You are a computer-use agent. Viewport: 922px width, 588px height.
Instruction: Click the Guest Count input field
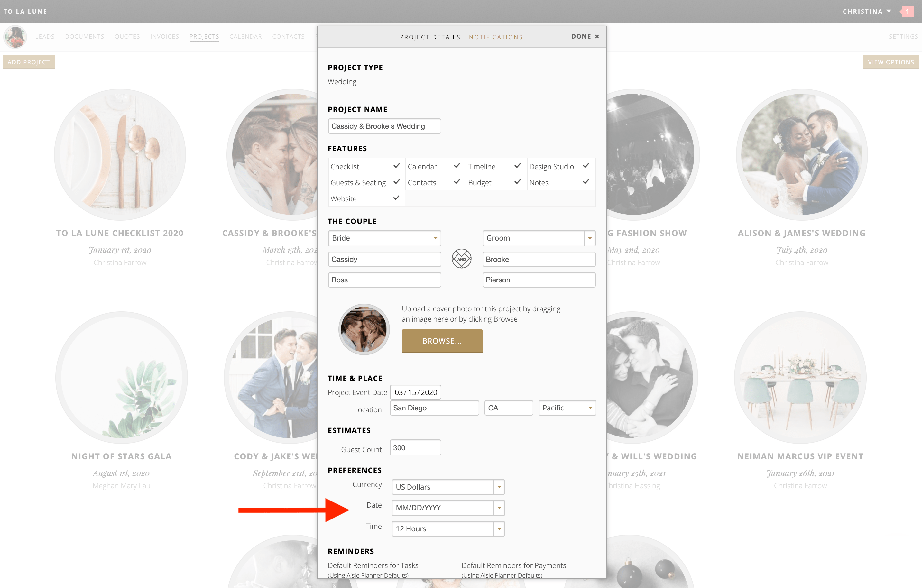tap(415, 447)
